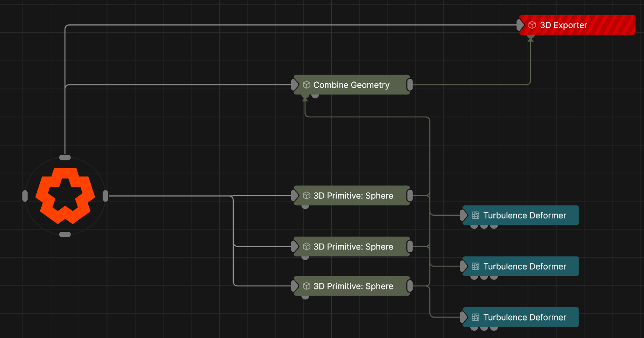This screenshot has height=338, width=644.
Task: Click the grid icon on the top Turbulence Deformer
Action: pos(475,215)
